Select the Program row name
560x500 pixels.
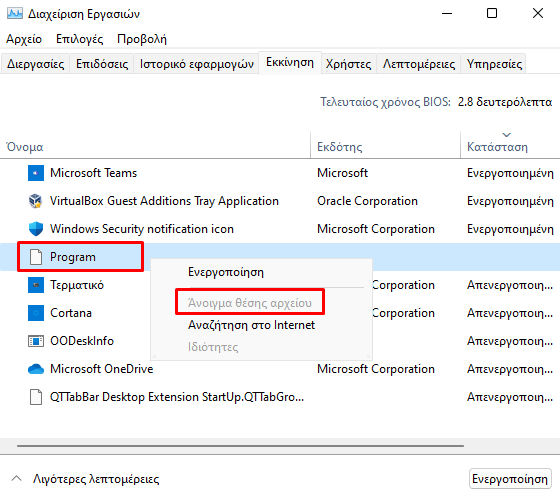(x=73, y=257)
